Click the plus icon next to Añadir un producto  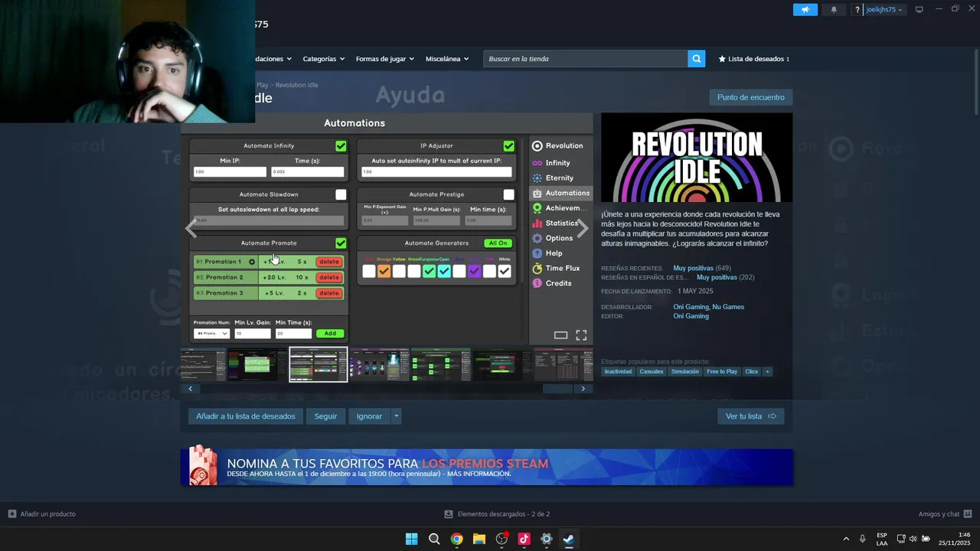coord(11,514)
